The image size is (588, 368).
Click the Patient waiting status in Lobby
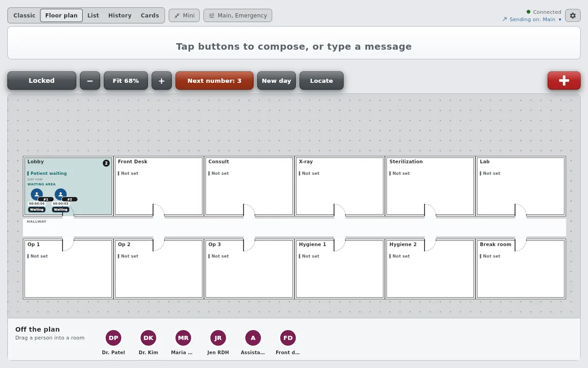[x=48, y=173]
